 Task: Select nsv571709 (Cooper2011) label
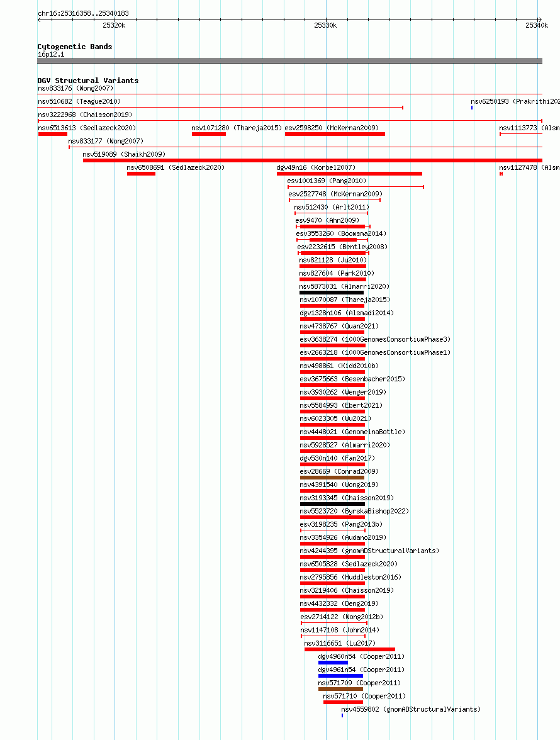(x=359, y=683)
